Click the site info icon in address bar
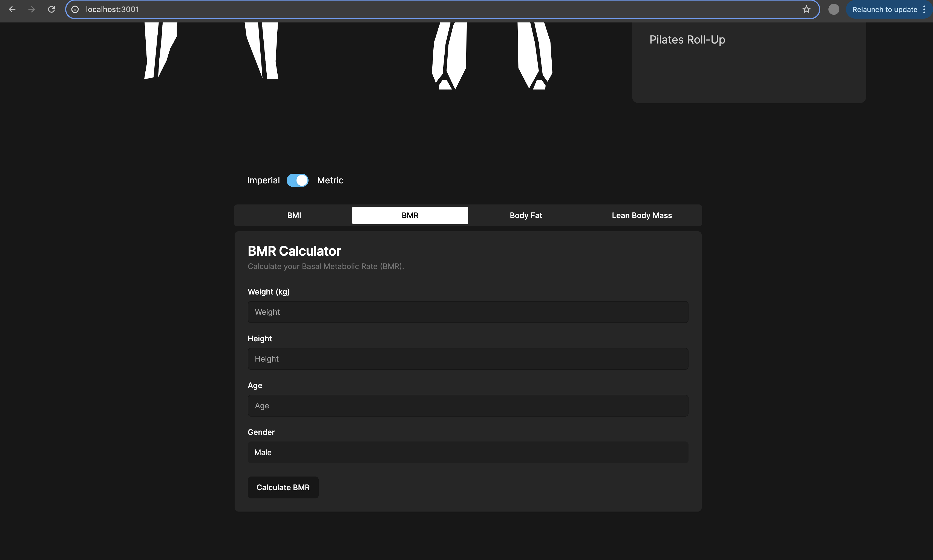The height and width of the screenshot is (560, 933). (x=75, y=9)
